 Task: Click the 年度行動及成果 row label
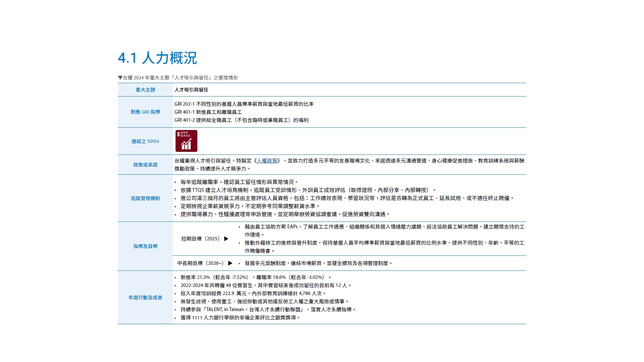[145, 298]
